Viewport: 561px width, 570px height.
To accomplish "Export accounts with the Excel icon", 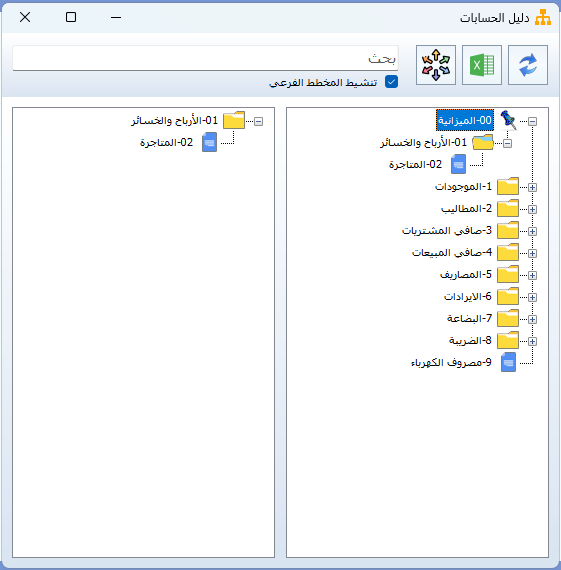I will 482,65.
